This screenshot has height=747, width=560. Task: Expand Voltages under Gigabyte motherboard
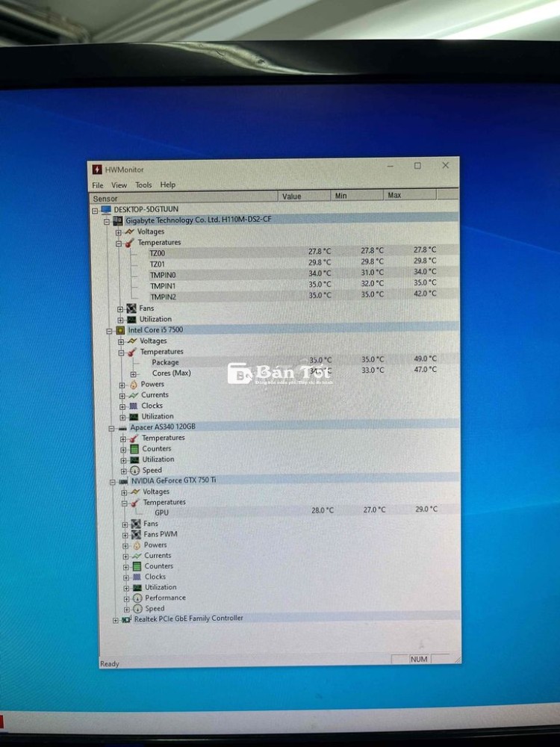[118, 232]
